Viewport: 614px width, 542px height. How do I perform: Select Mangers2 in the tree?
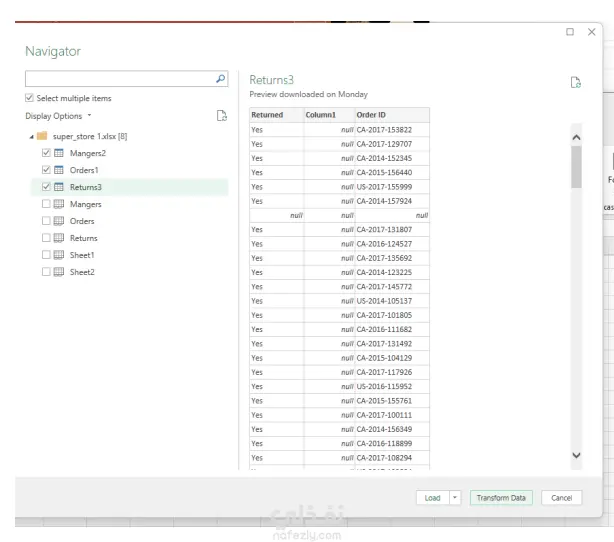[88, 153]
